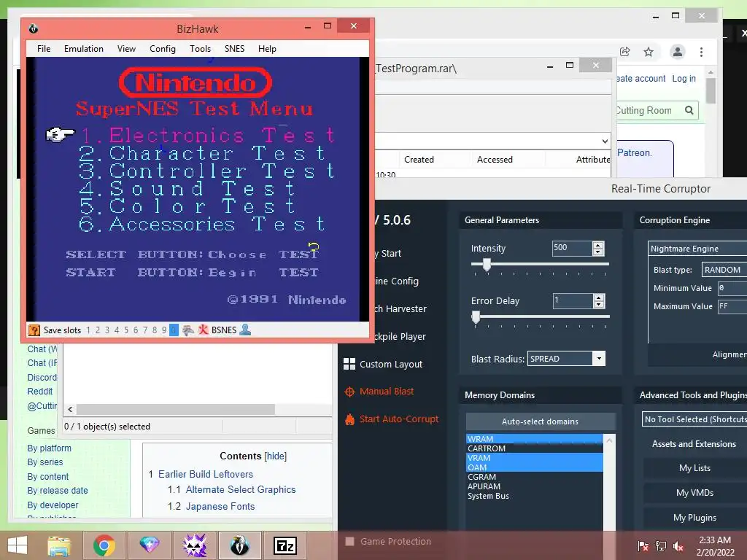Image resolution: width=747 pixels, height=560 pixels.
Task: Open the File menu in BizHawk
Action: click(44, 49)
